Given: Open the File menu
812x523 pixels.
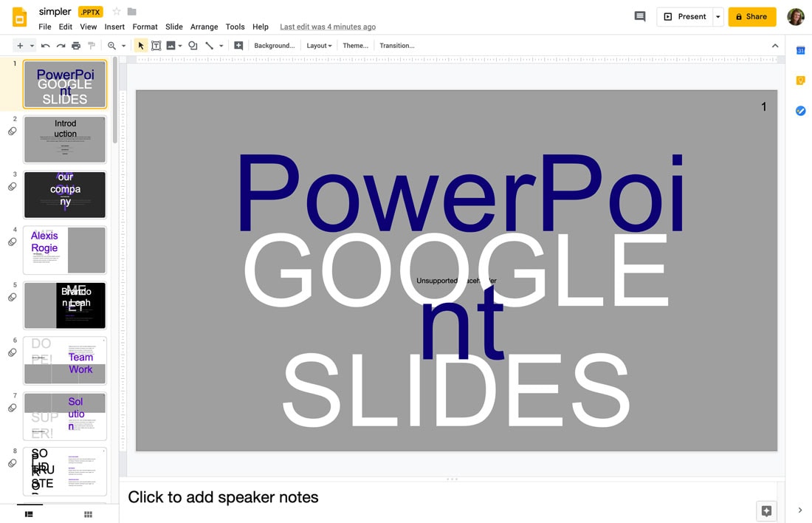Looking at the screenshot, I should pyautogui.click(x=45, y=27).
